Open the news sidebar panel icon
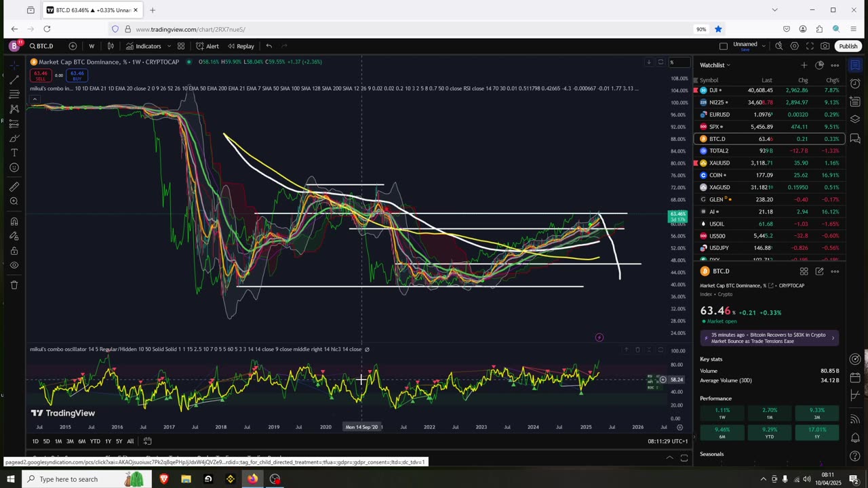The image size is (868, 488). (856, 102)
